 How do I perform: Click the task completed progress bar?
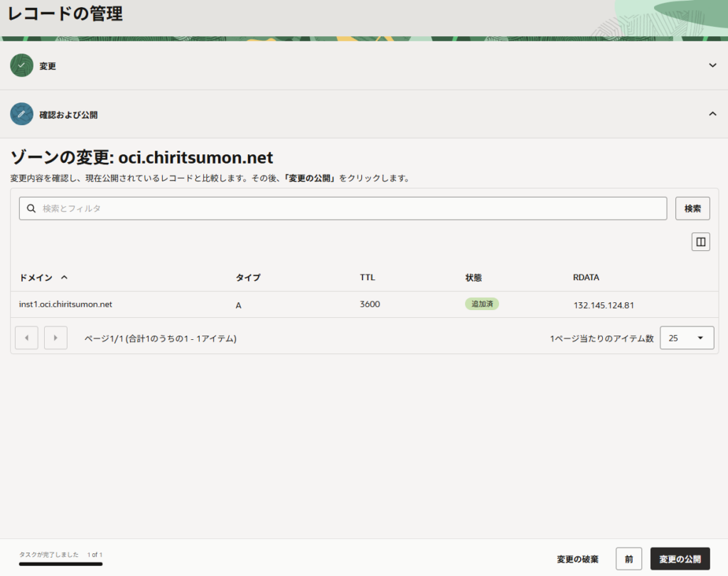(60, 564)
